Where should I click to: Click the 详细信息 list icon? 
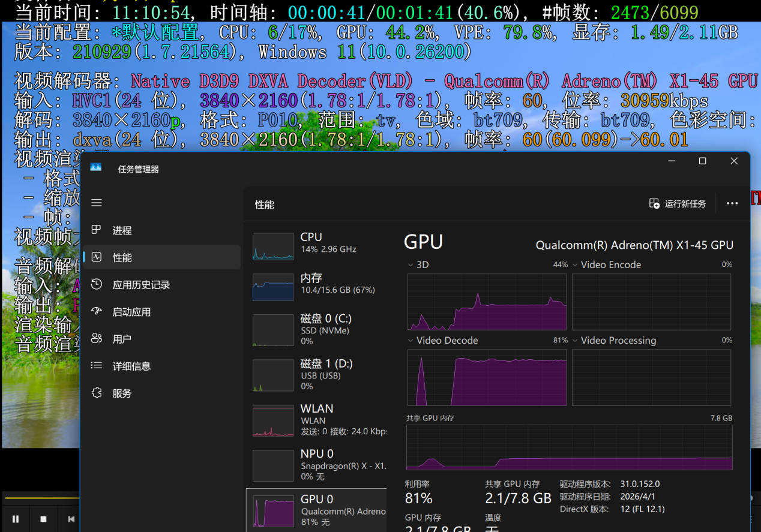(x=96, y=365)
